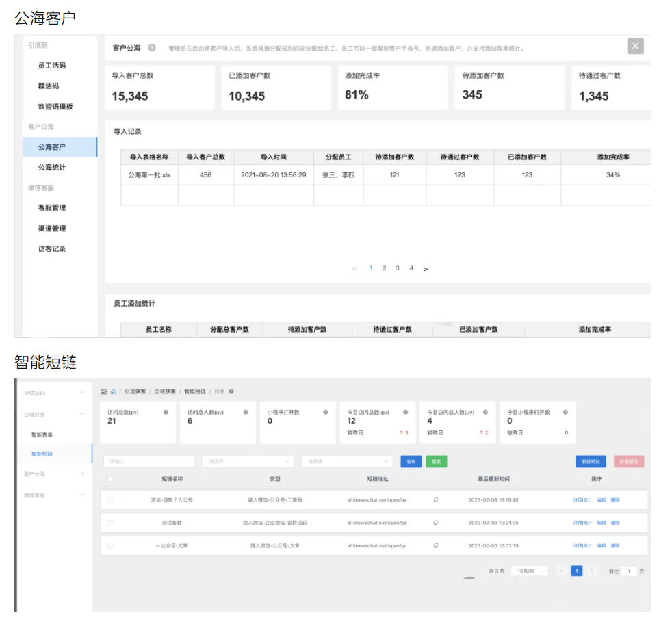Open the 10条/页 page size dropdown
The height and width of the screenshot is (624, 672).
point(529,571)
